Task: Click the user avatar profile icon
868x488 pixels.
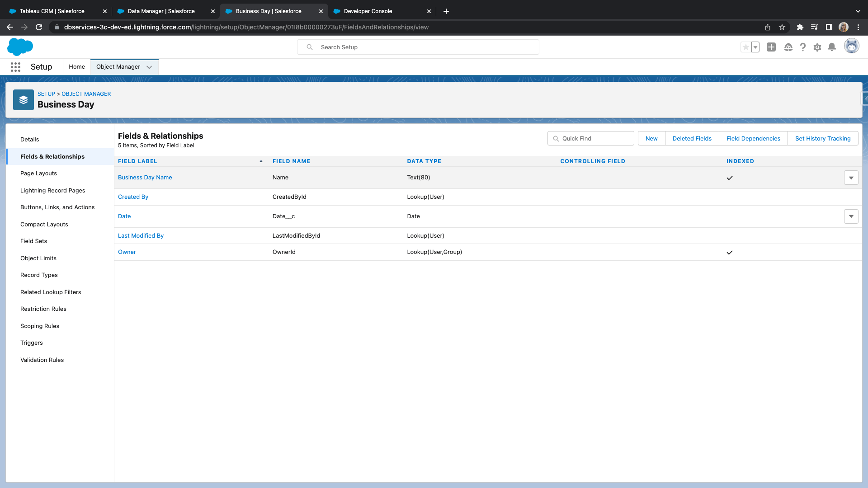Action: click(851, 46)
